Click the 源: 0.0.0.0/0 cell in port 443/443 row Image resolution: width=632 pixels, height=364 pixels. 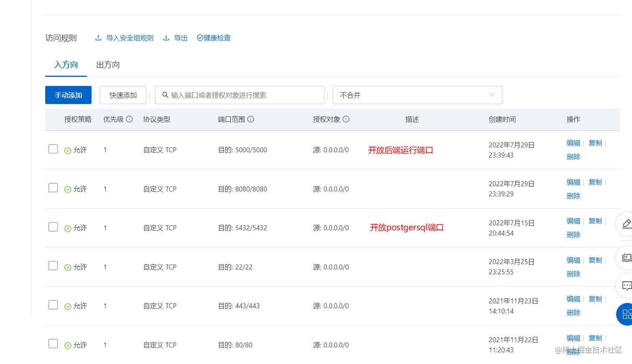click(x=331, y=306)
